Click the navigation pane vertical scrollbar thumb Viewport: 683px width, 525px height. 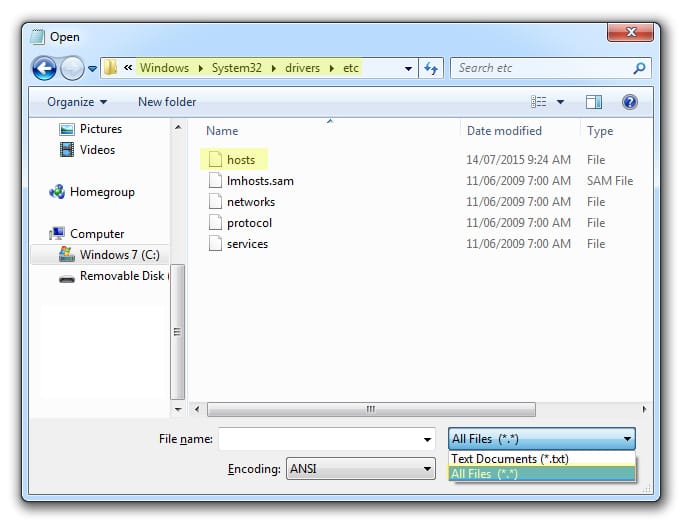(x=177, y=332)
